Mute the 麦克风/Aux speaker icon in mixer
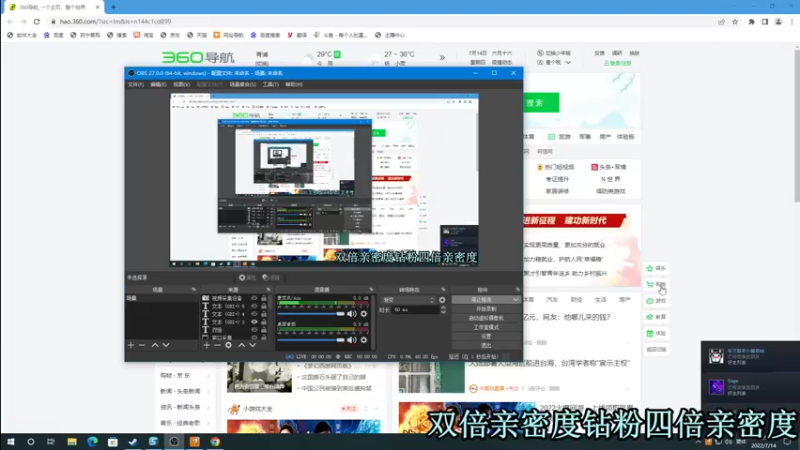 coord(352,314)
